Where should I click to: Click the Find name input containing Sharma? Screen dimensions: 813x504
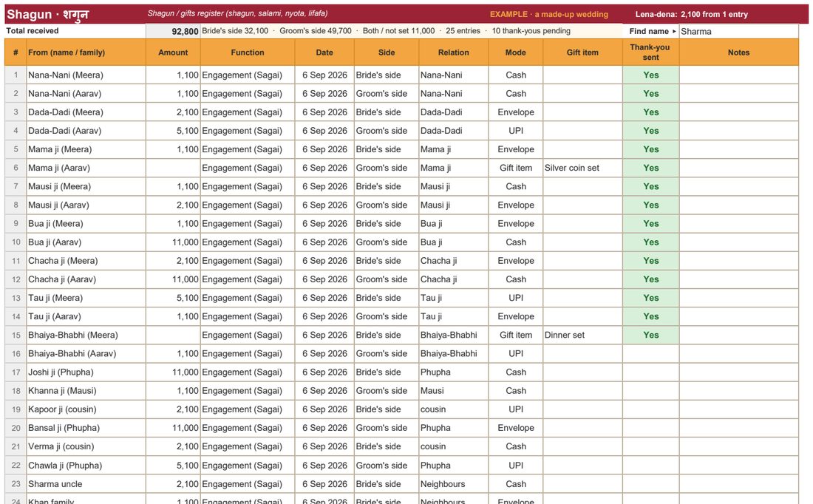738,31
